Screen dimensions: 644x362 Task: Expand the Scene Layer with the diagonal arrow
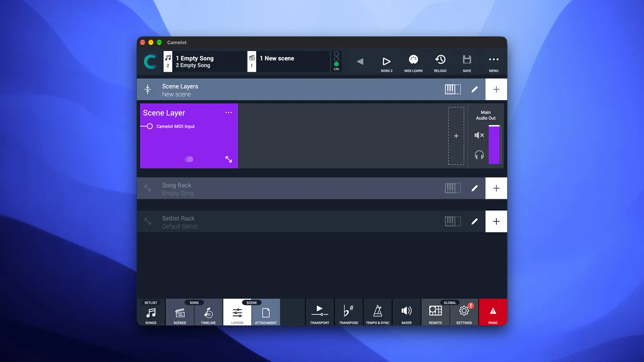[229, 159]
